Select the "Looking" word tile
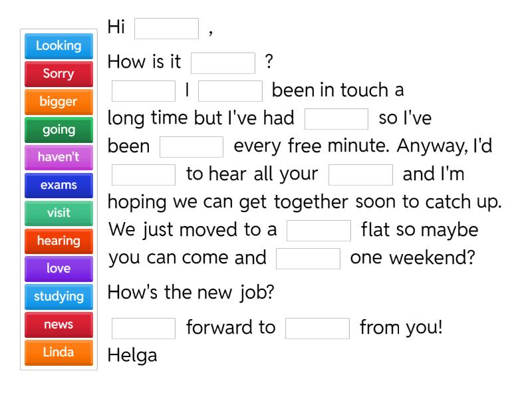532x399 pixels. [x=58, y=47]
